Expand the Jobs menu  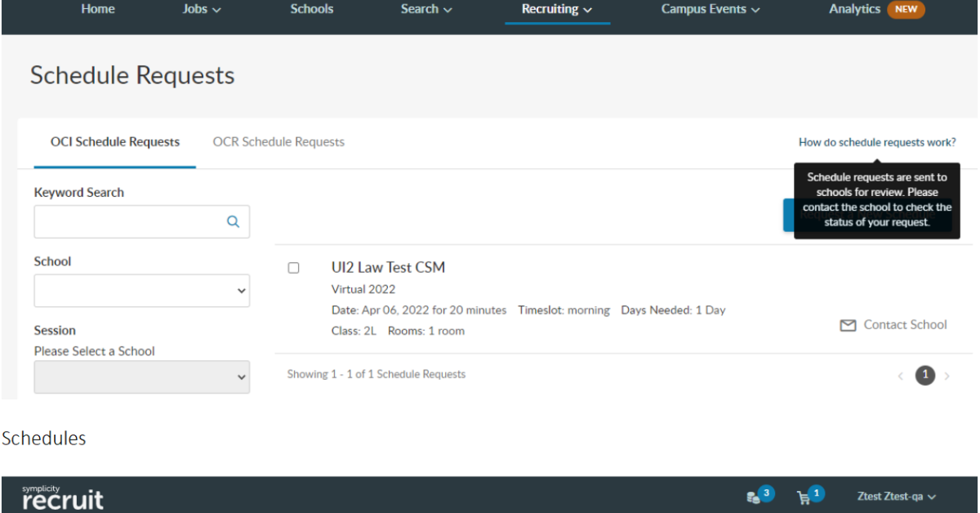pos(202,9)
